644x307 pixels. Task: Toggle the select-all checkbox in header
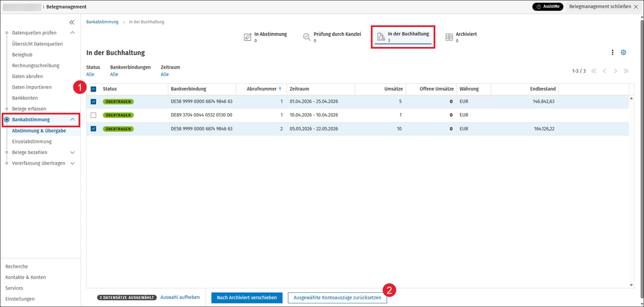93,89
